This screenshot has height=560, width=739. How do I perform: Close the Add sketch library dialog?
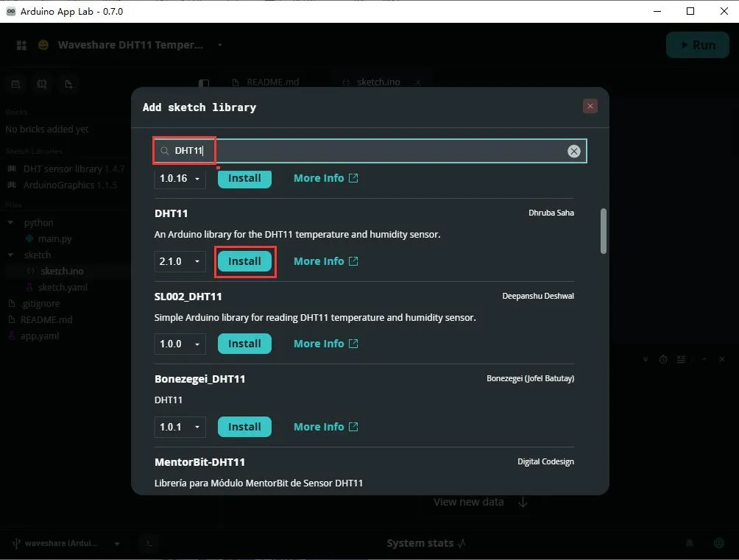[590, 106]
